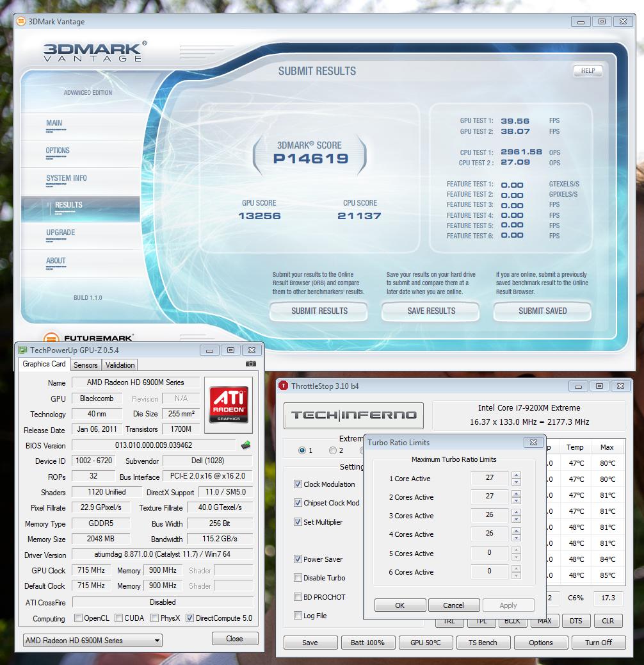The height and width of the screenshot is (665, 644).
Task: Click the GPU-Z BIOS Version field
Action: pyautogui.click(x=154, y=445)
